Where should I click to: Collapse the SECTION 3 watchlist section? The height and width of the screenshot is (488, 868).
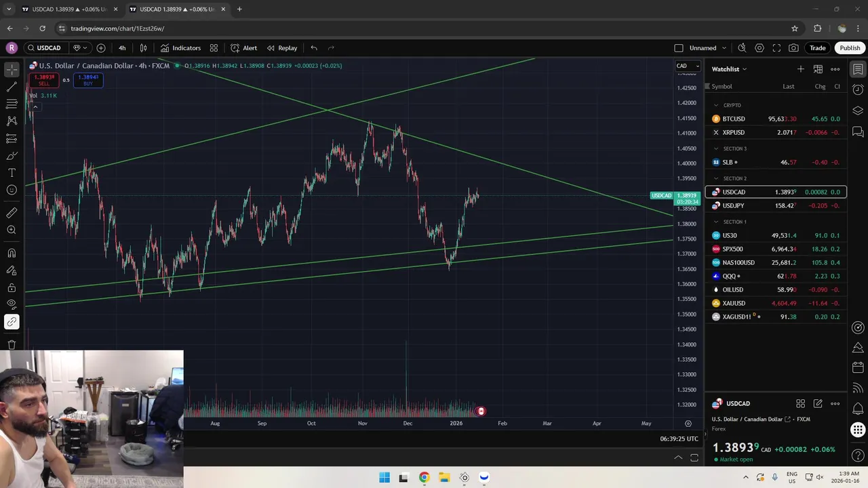pos(716,148)
